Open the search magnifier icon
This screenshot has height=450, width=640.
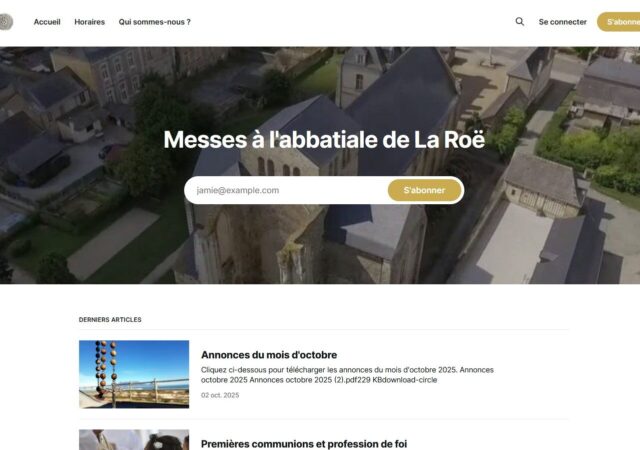click(519, 21)
